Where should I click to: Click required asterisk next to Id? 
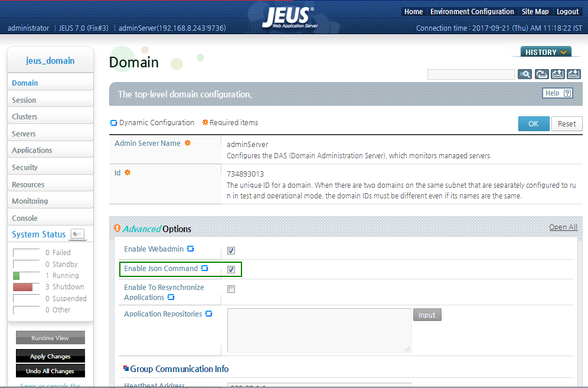[128, 172]
